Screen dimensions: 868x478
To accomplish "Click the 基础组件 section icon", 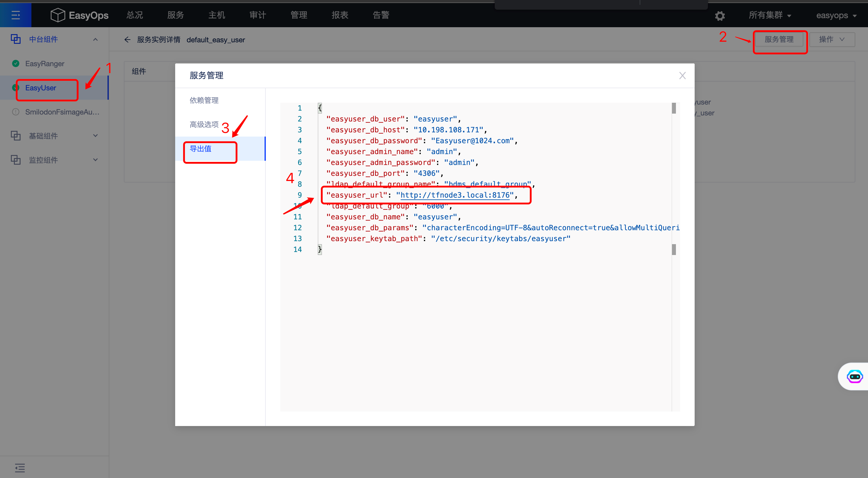I will [x=16, y=135].
